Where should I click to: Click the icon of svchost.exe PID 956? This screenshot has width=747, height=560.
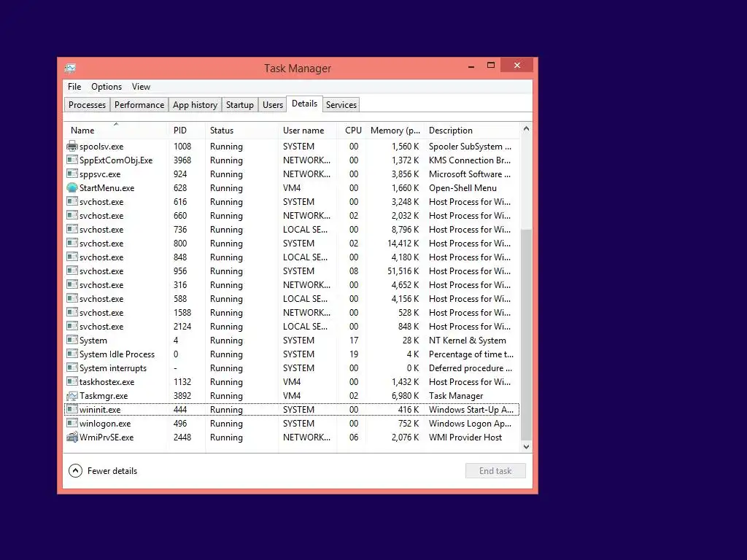72,270
